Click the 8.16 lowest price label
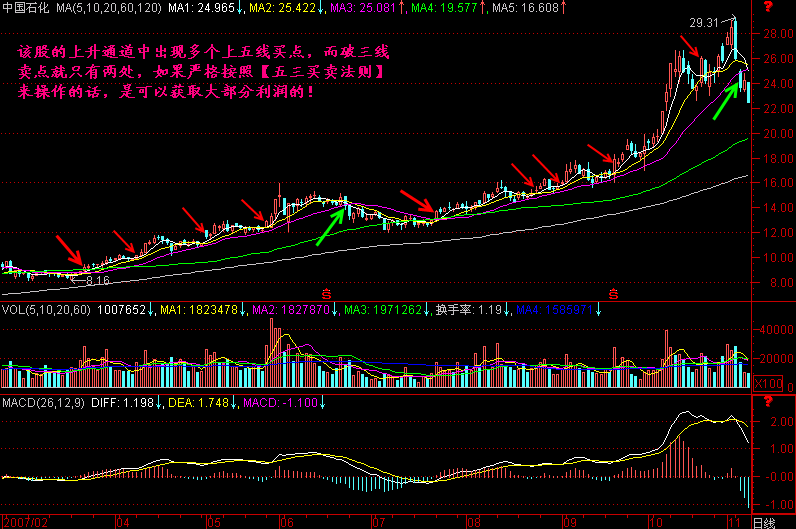This screenshot has width=796, height=529. (x=97, y=282)
